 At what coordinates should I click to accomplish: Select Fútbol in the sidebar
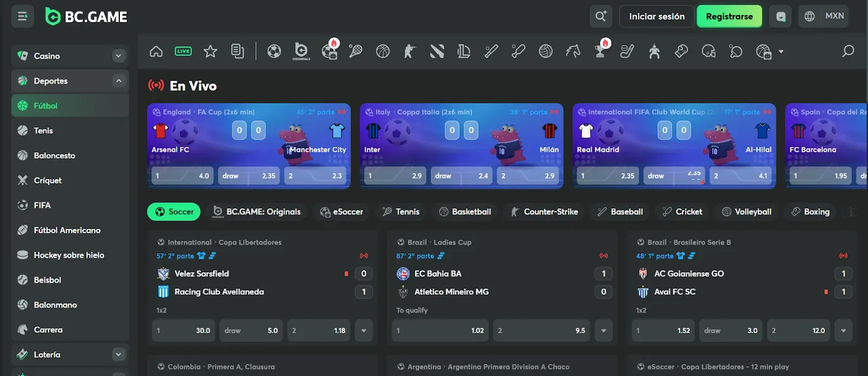pyautogui.click(x=70, y=106)
